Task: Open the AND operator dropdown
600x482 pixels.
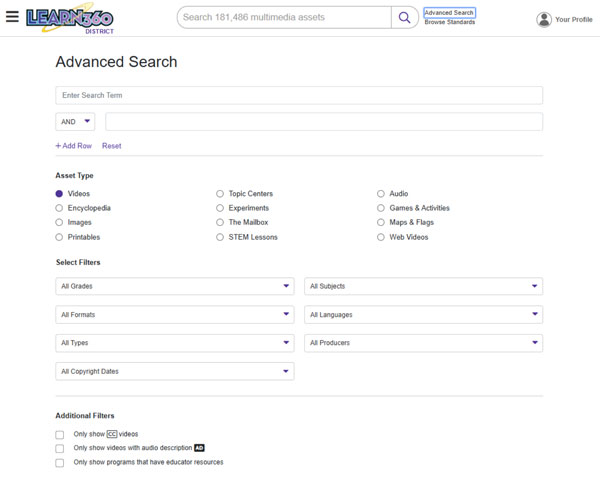Action: 75,122
